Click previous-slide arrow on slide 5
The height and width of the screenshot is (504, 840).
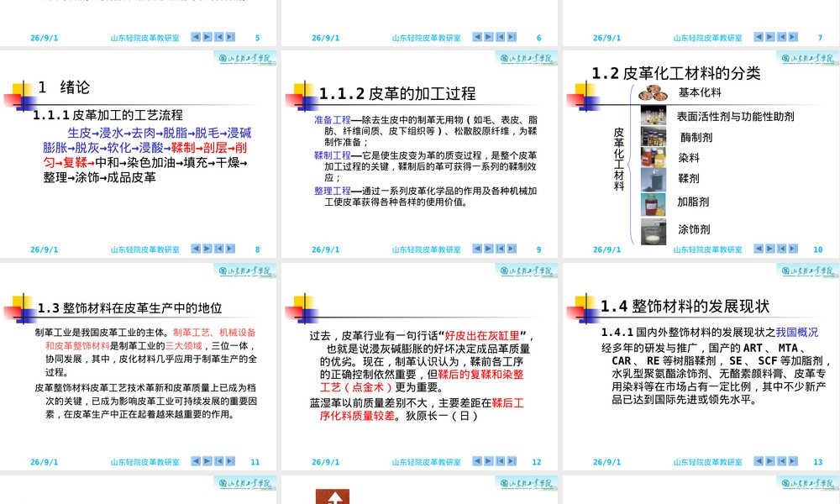tap(196, 37)
